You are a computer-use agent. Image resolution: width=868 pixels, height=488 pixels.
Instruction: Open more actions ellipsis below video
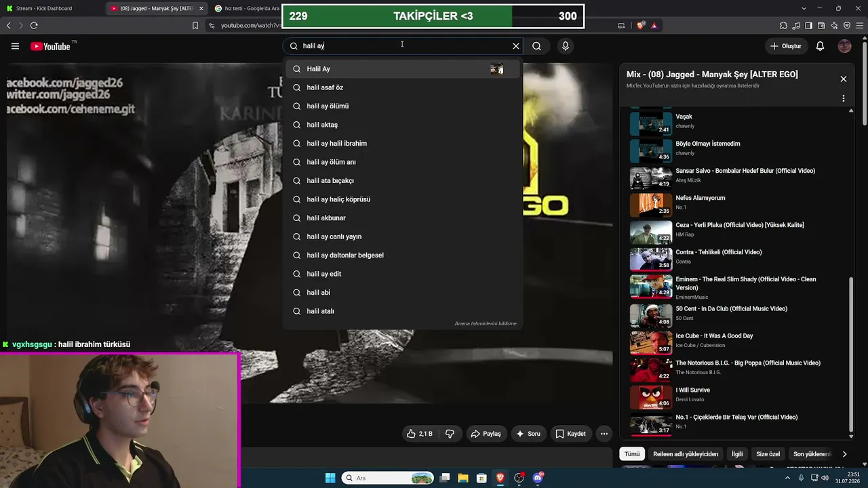[x=604, y=434]
